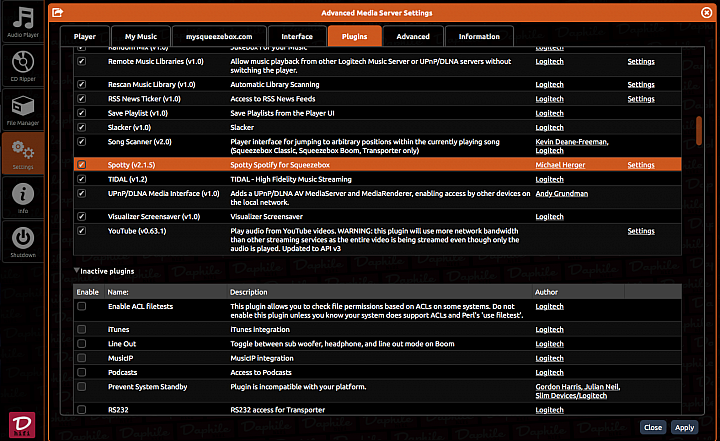Viewport: 720px width, 441px height.
Task: Click the Logitech link in TIDAL row
Action: [x=549, y=179]
